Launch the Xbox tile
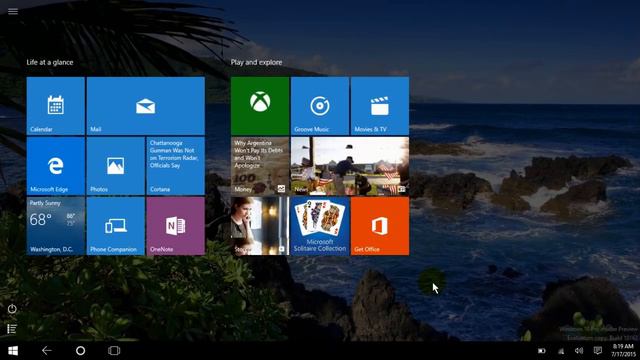 [x=260, y=106]
